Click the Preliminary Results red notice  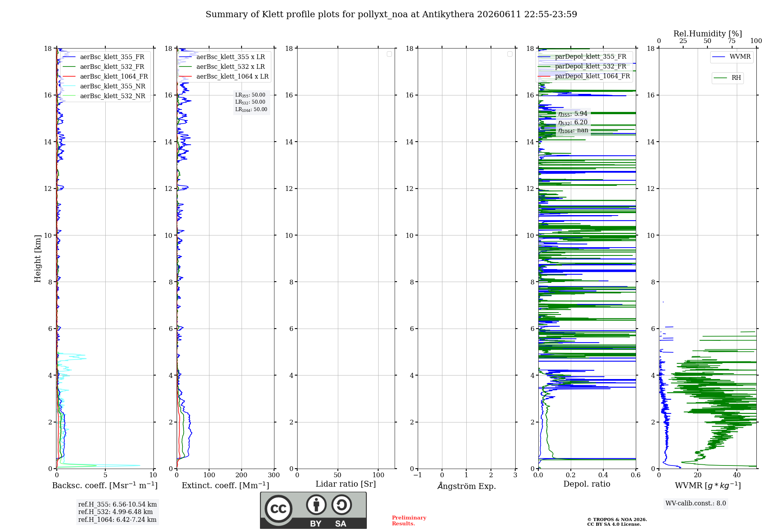point(409,521)
